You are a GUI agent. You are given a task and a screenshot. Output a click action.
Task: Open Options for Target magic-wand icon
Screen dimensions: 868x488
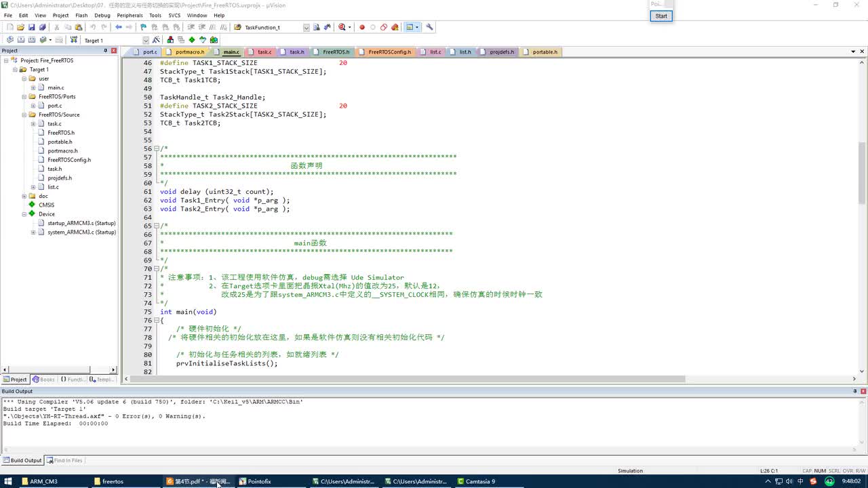156,40
